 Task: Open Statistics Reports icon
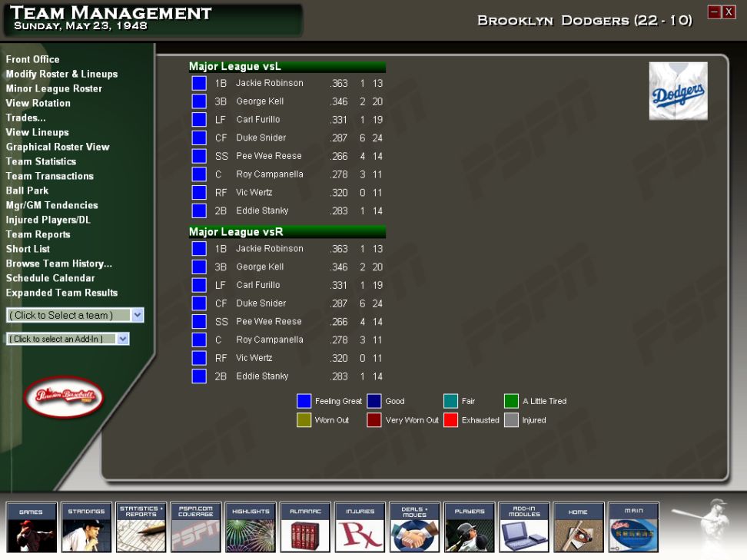(141, 527)
